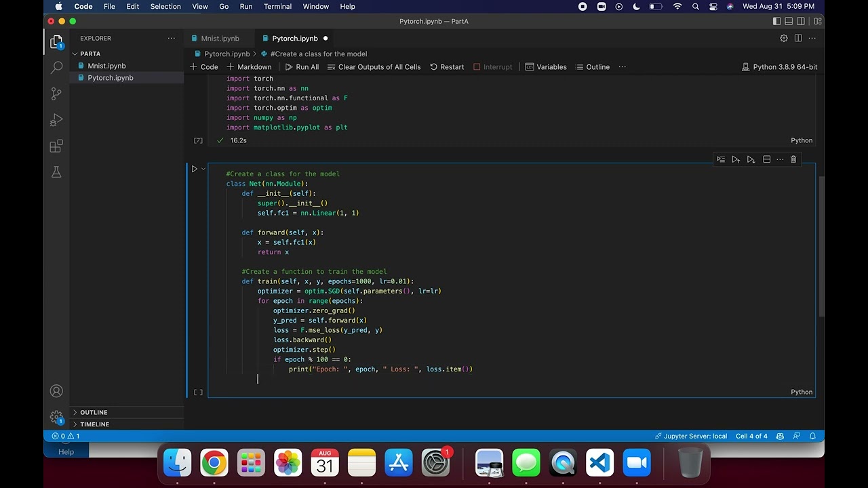Open the File menu
This screenshot has height=488, width=868.
(x=109, y=6)
